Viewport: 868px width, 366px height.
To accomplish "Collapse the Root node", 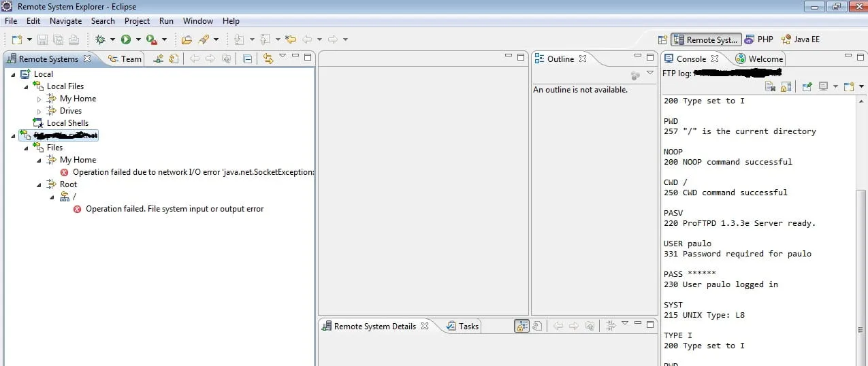I will tap(39, 184).
